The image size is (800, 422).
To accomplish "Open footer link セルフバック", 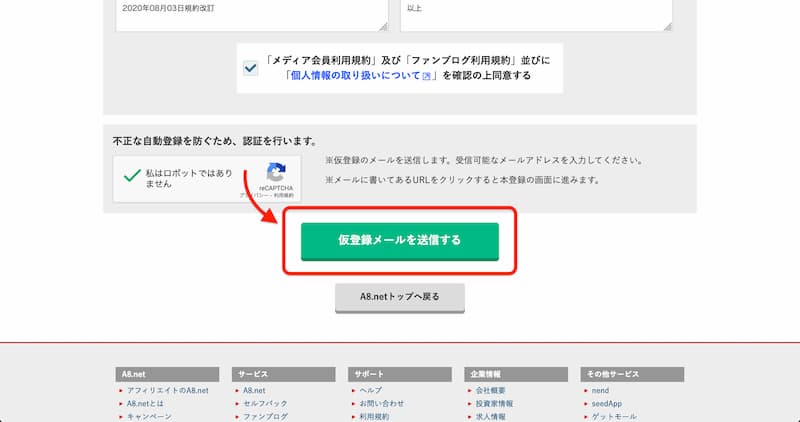I will pyautogui.click(x=265, y=403).
